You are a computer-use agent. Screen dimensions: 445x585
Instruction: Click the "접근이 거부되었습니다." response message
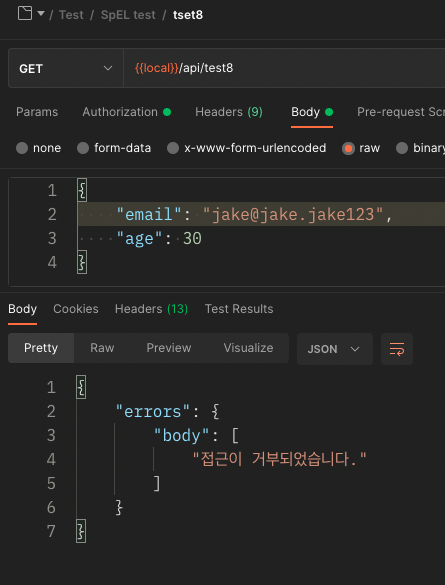279,459
